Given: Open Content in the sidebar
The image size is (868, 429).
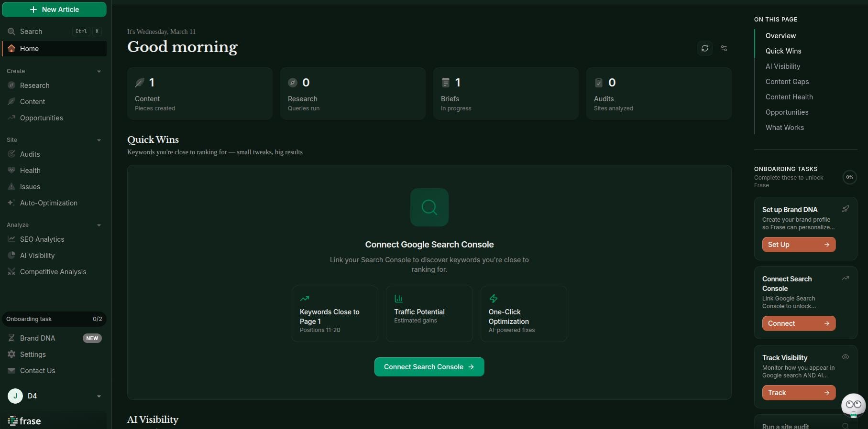Looking at the screenshot, I should click(x=54, y=102).
